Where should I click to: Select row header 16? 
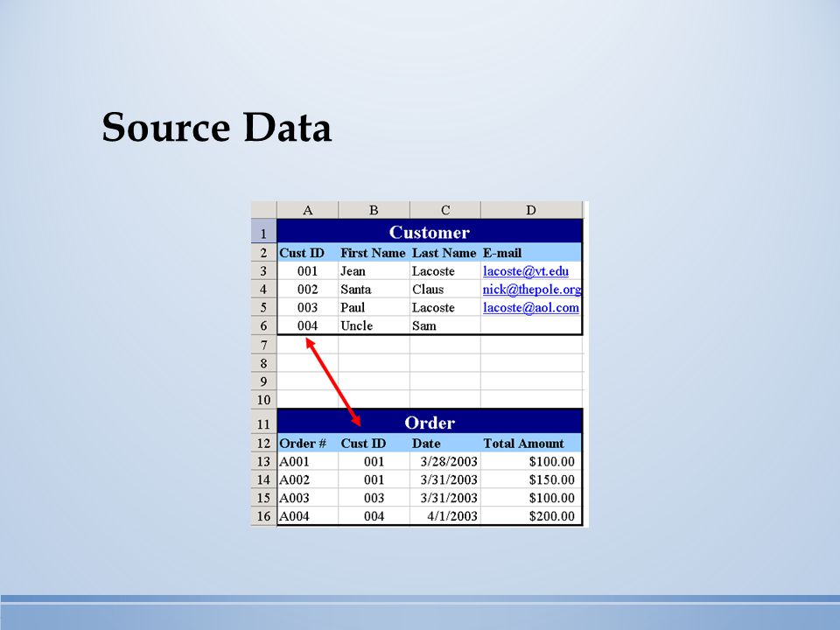click(263, 516)
